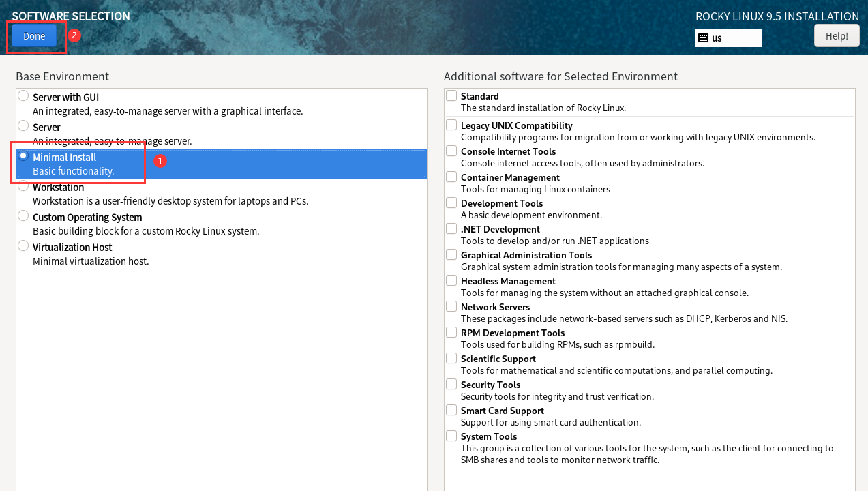Screen dimensions: 868x491
Task: Select the Server with GUI radio button
Action: (23, 96)
